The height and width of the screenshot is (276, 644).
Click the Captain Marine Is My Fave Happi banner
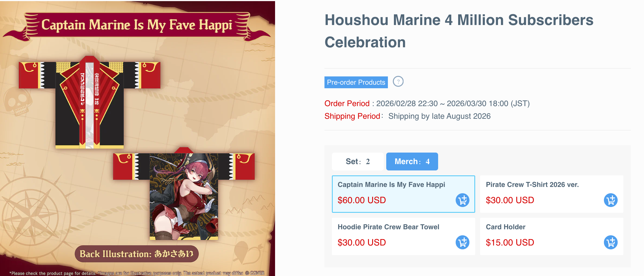tap(137, 25)
